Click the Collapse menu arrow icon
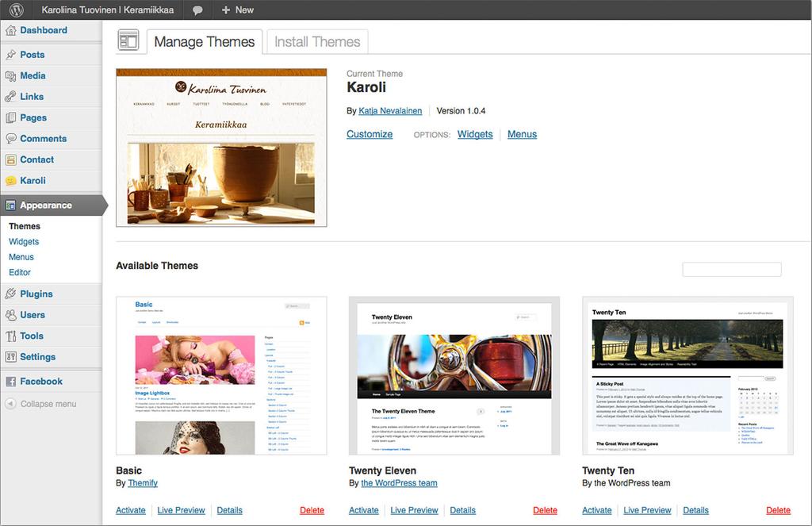Viewport: 812px width, 526px height. pos(11,404)
